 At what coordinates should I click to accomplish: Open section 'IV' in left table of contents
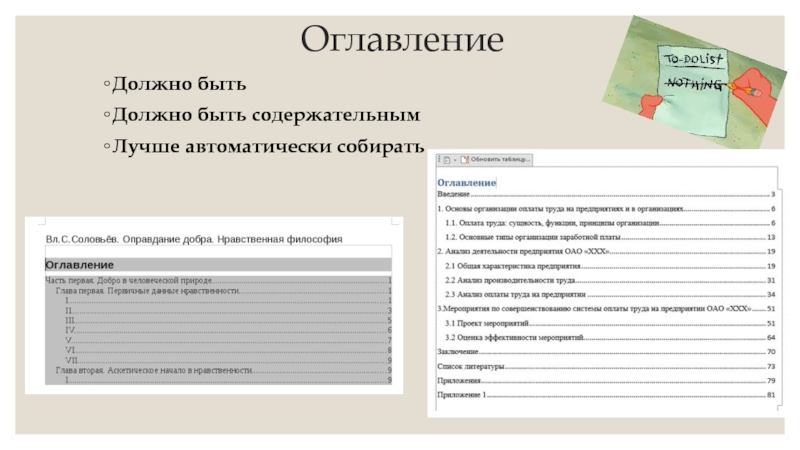(228, 330)
